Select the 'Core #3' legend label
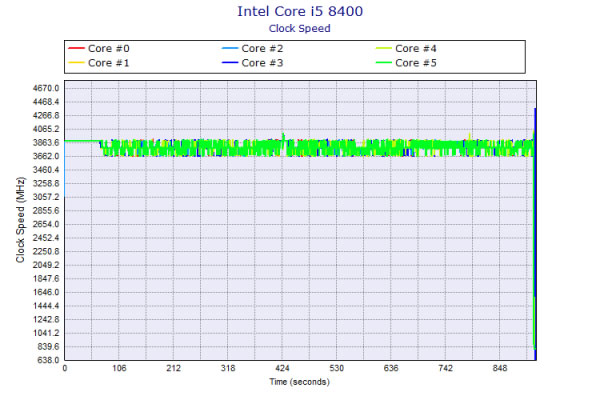This screenshot has width=600, height=400. click(262, 63)
